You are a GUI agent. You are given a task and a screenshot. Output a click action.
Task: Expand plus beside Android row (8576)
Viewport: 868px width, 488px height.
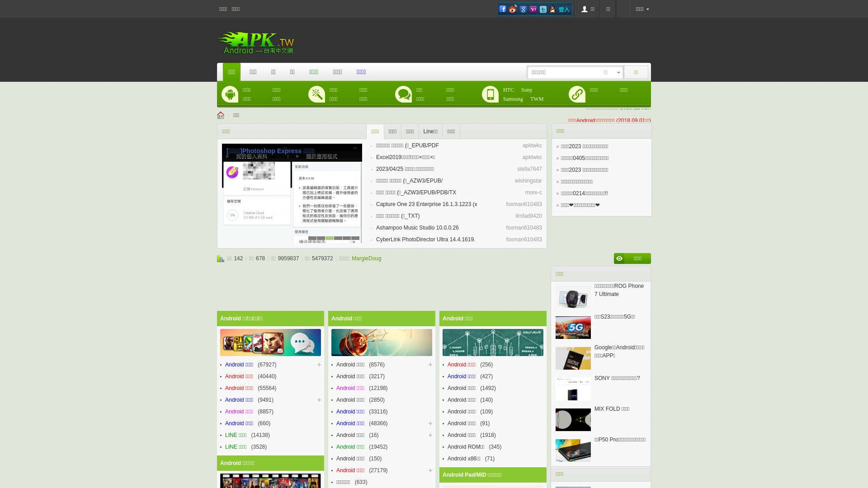pyautogui.click(x=430, y=365)
